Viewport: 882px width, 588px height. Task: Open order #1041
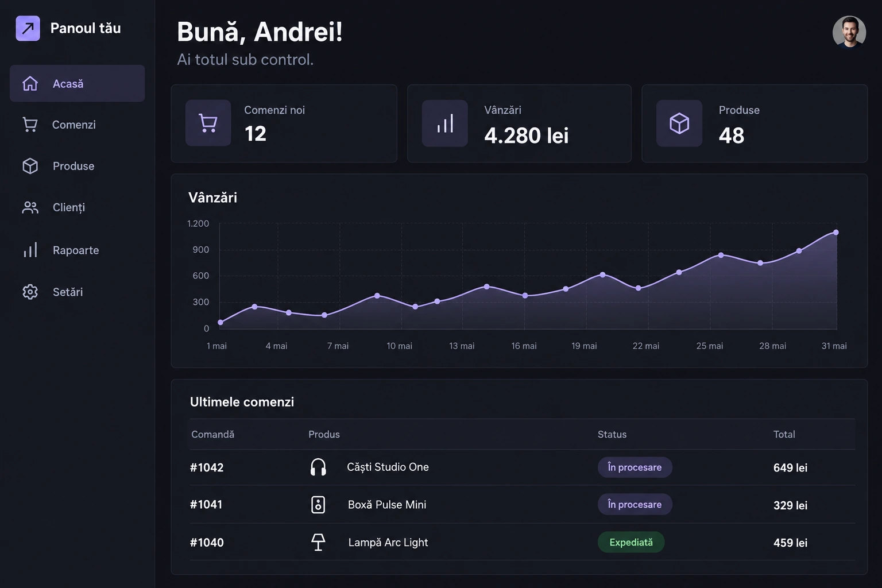[206, 505]
